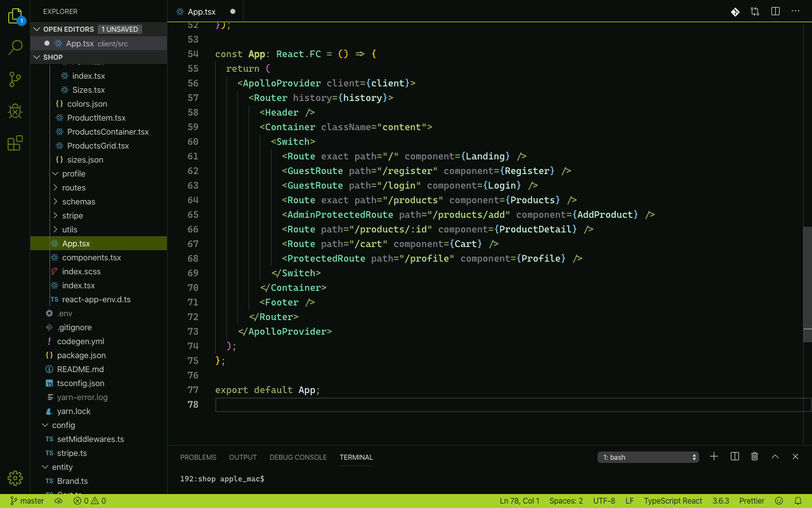
Task: Open the editor More Actions ellipsis icon
Action: point(795,11)
